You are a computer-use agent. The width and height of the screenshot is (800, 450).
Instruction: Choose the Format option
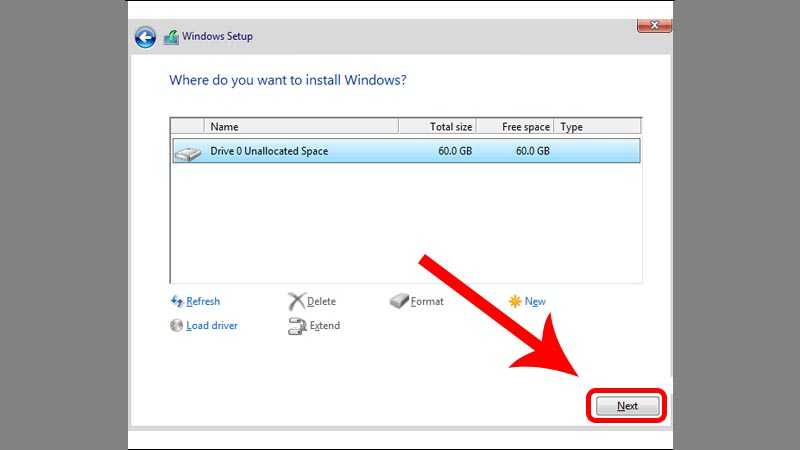pyautogui.click(x=427, y=302)
